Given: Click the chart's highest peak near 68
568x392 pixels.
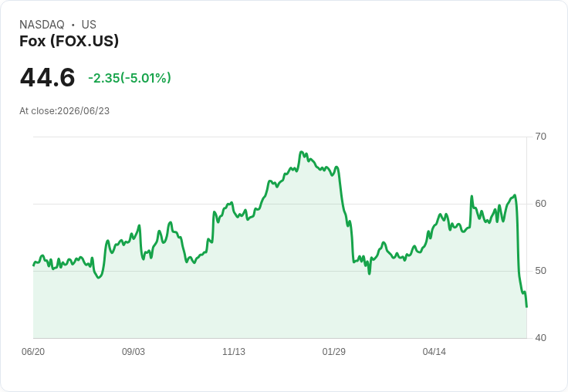Looking at the screenshot, I should 301,152.
